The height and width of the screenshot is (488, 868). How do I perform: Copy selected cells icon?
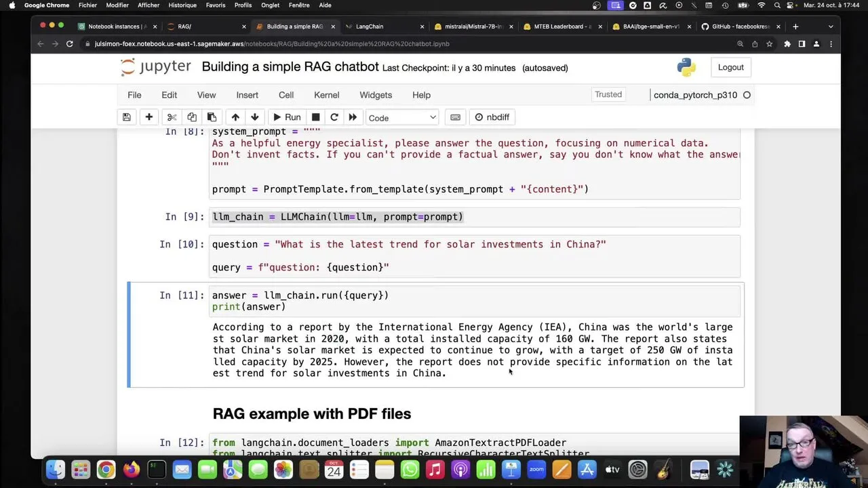192,117
